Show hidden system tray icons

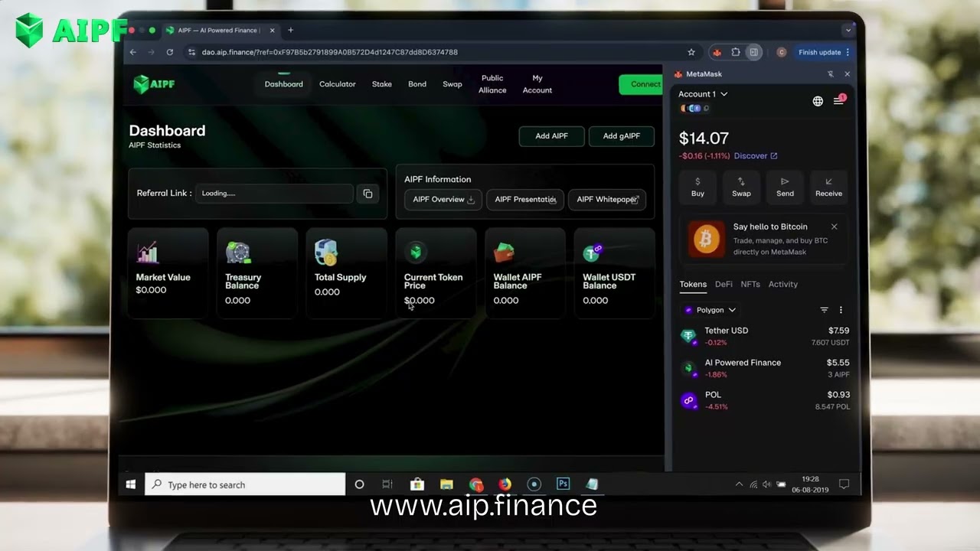[x=739, y=484]
